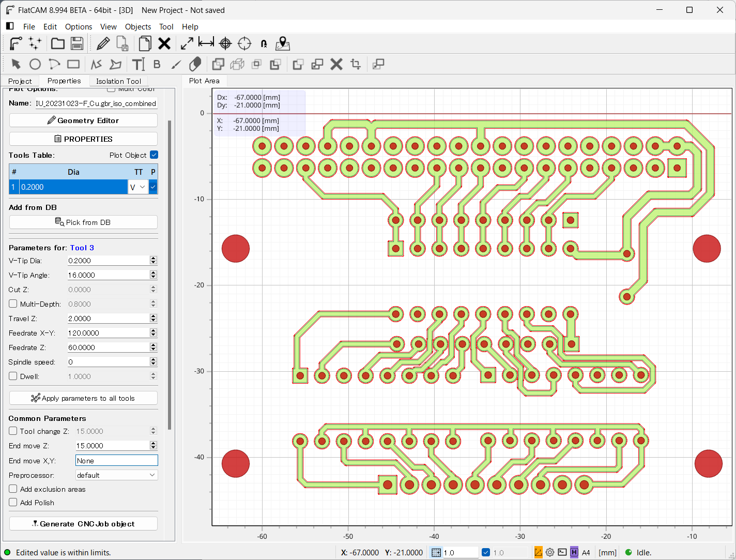Select the Add Circle drawing tool
736x560 pixels.
tap(35, 64)
